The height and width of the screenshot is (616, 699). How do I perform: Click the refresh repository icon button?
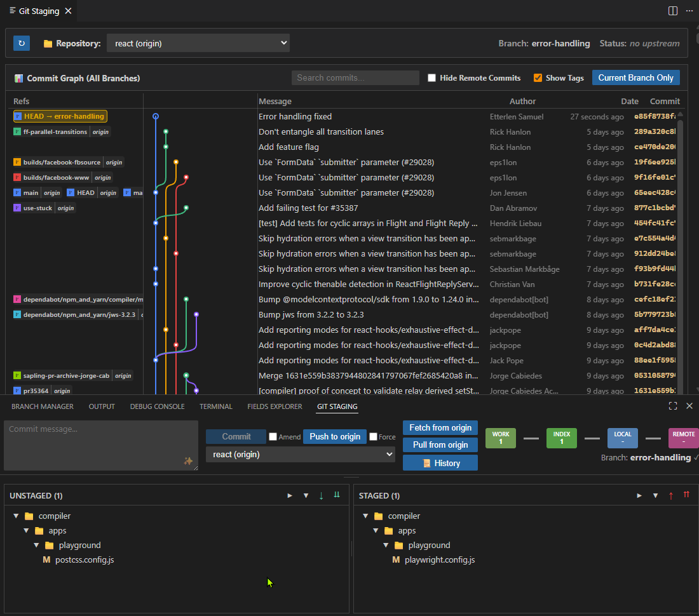22,43
